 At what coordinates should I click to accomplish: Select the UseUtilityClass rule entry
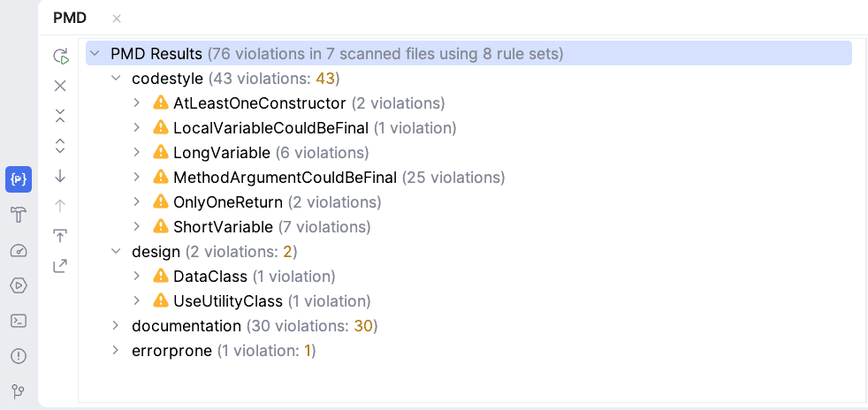click(228, 301)
